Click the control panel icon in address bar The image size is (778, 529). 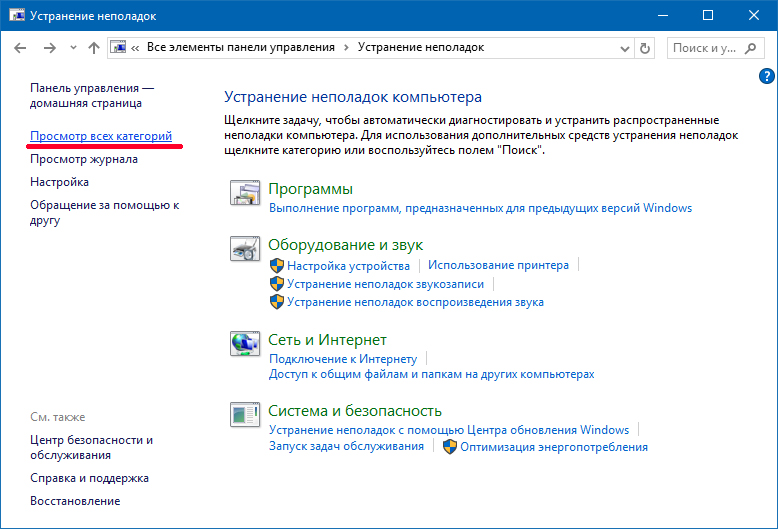(119, 48)
